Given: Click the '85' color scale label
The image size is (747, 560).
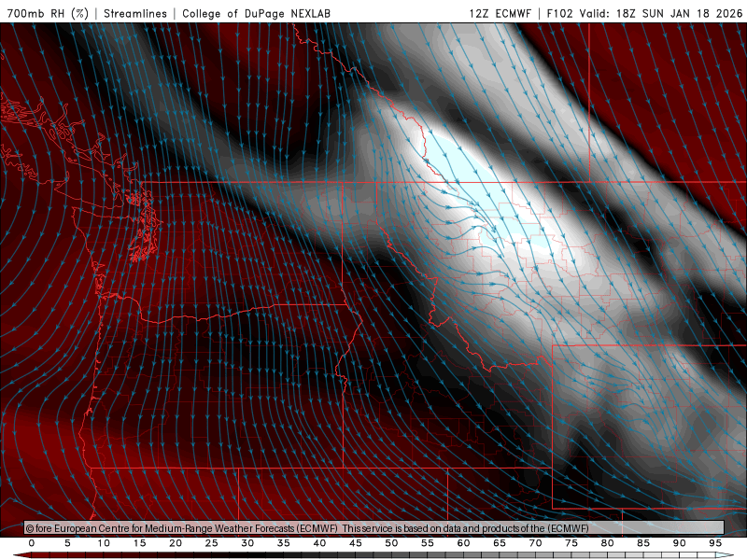Looking at the screenshot, I should click(x=643, y=543).
